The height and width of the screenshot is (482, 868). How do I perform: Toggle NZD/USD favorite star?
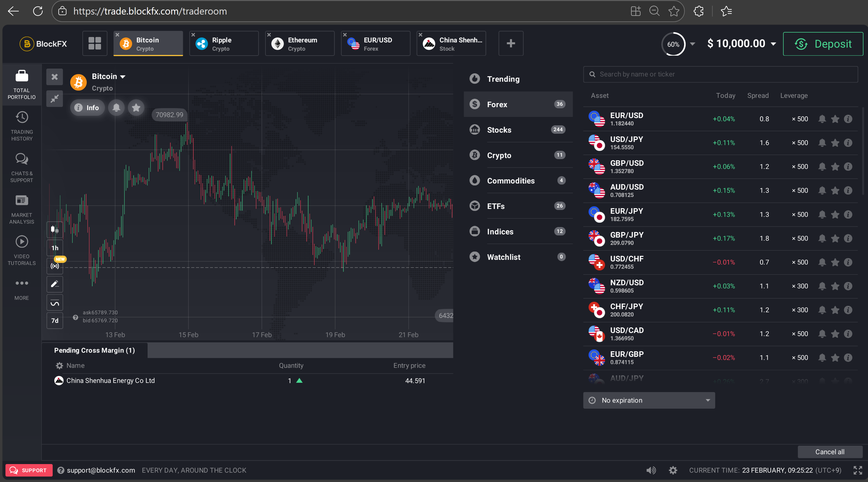(x=835, y=286)
